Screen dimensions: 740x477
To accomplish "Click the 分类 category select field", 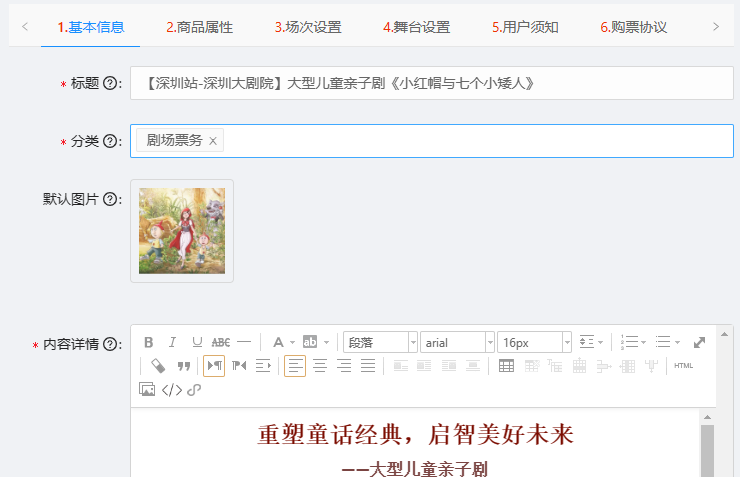I will coord(432,141).
